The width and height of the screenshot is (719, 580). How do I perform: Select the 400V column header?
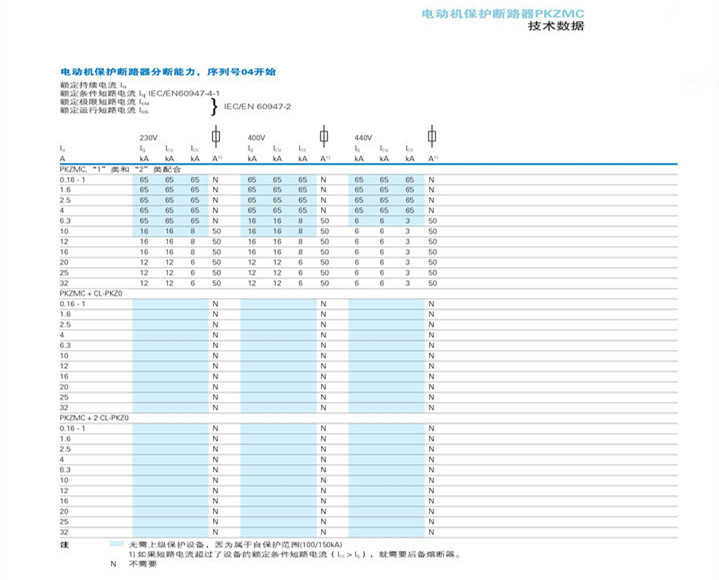pos(256,136)
